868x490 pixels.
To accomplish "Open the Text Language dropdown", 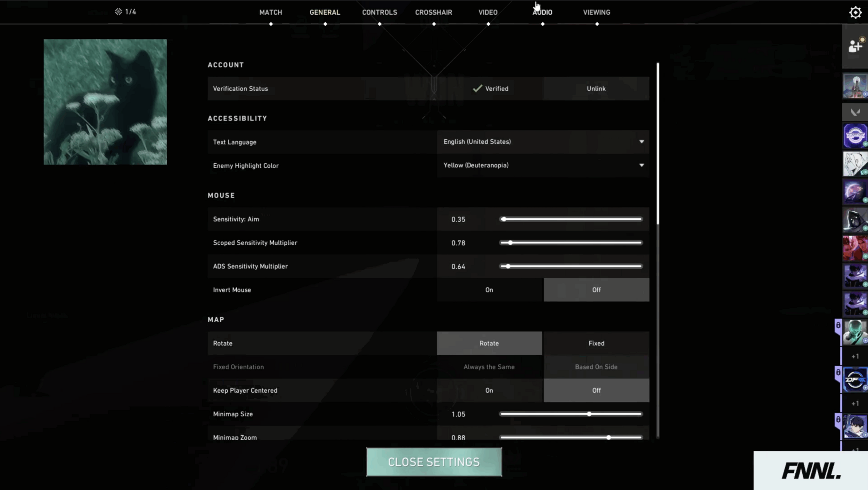I will (542, 142).
